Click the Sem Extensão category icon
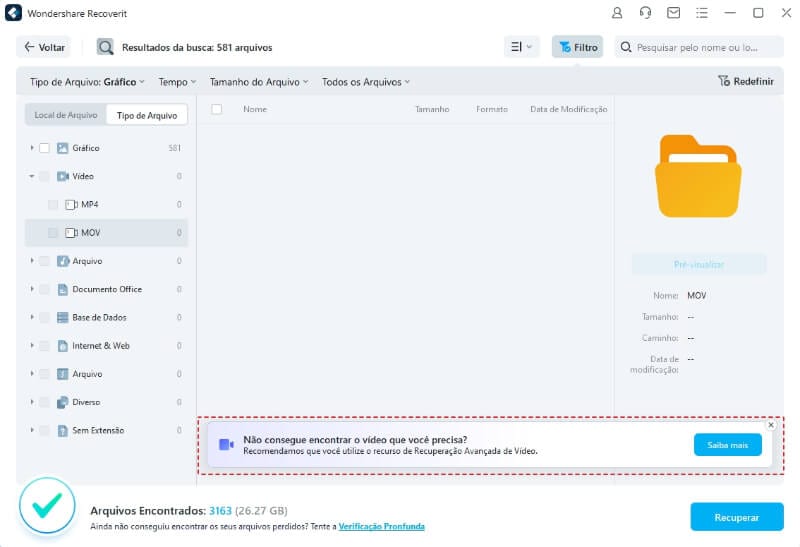 coord(62,431)
